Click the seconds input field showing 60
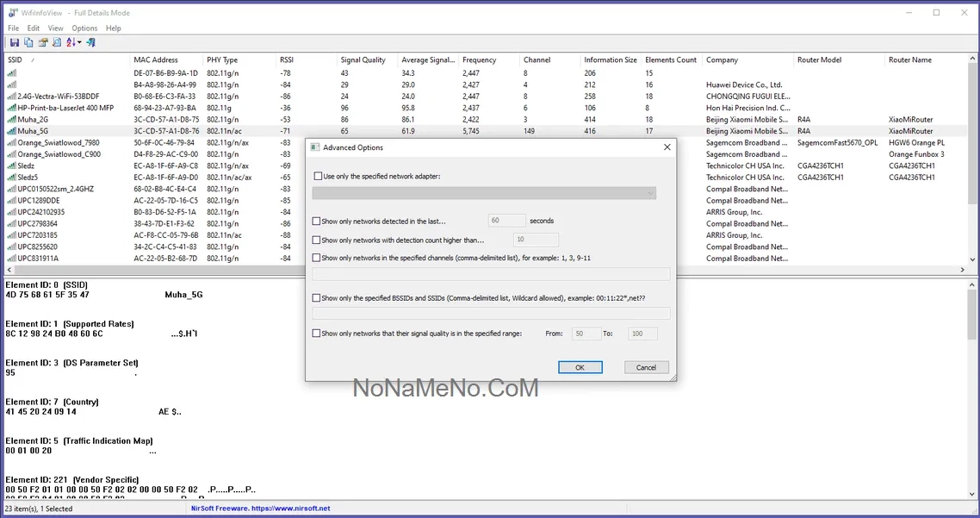 click(x=506, y=220)
